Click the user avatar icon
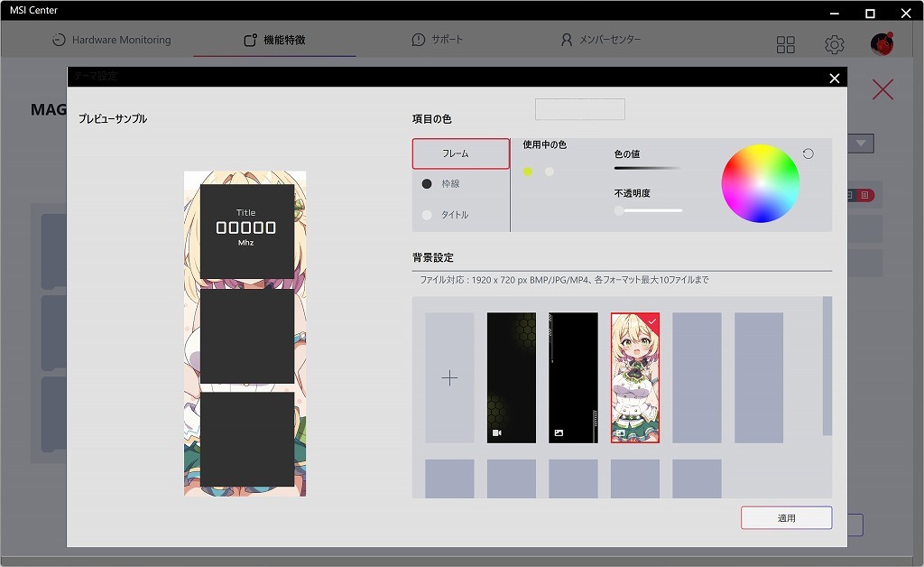The width and height of the screenshot is (924, 567). 882,43
